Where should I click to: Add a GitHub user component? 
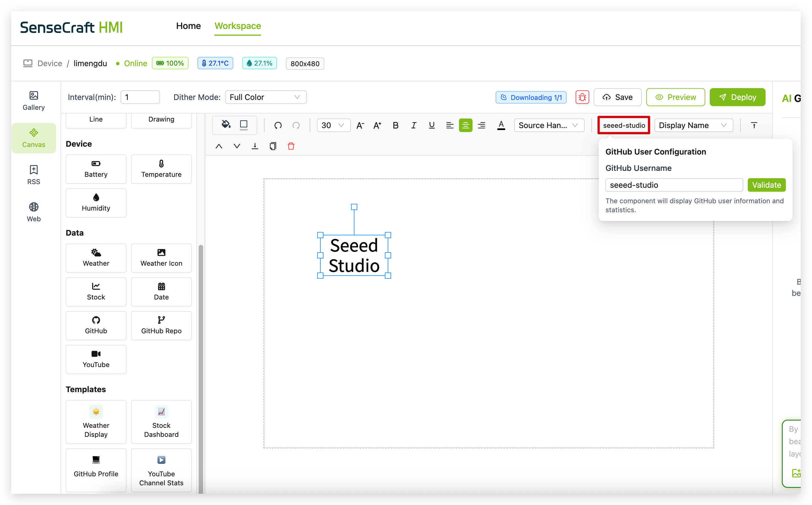[x=96, y=325]
